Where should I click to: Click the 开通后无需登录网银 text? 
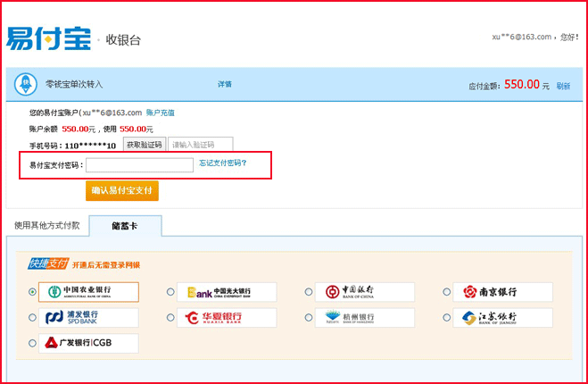[x=106, y=265]
